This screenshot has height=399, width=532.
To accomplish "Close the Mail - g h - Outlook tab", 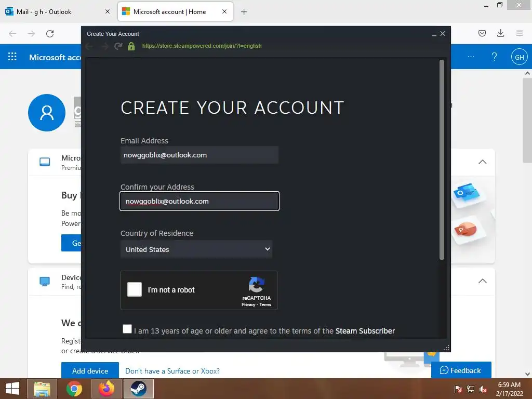I will (x=108, y=11).
